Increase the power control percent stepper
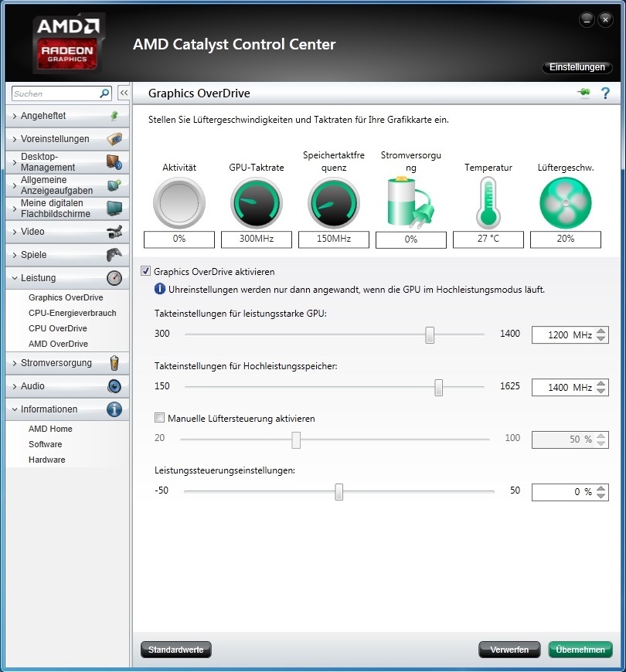 601,488
